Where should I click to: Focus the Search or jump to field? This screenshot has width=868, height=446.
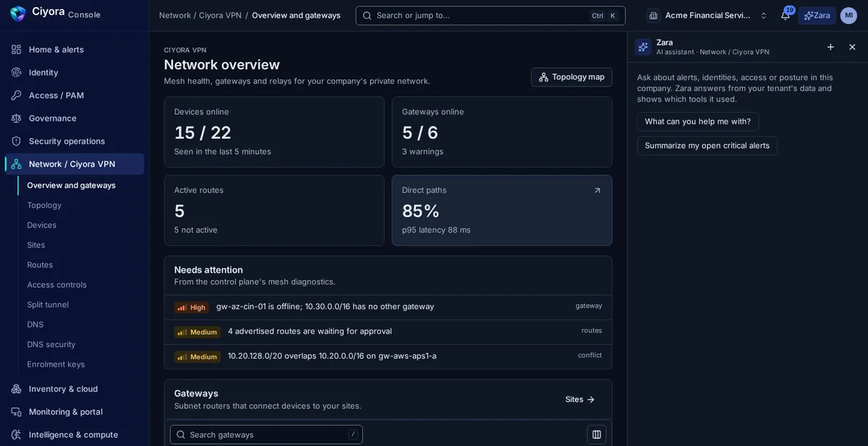(490, 15)
